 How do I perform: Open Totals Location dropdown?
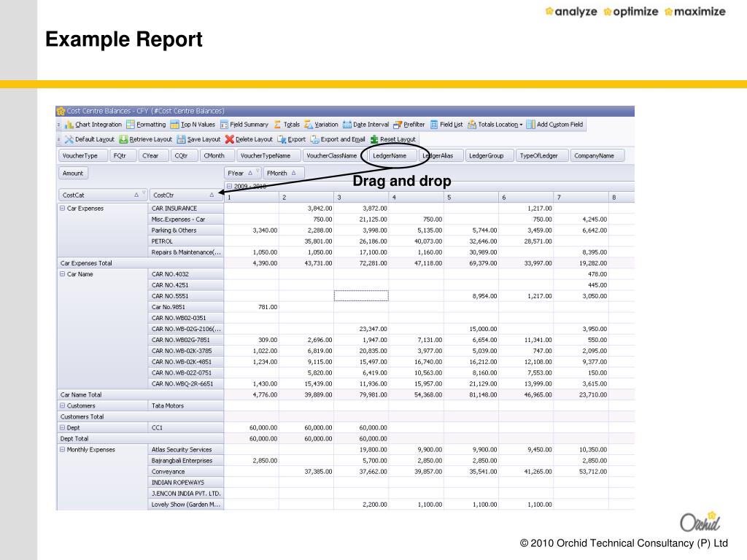[x=495, y=125]
